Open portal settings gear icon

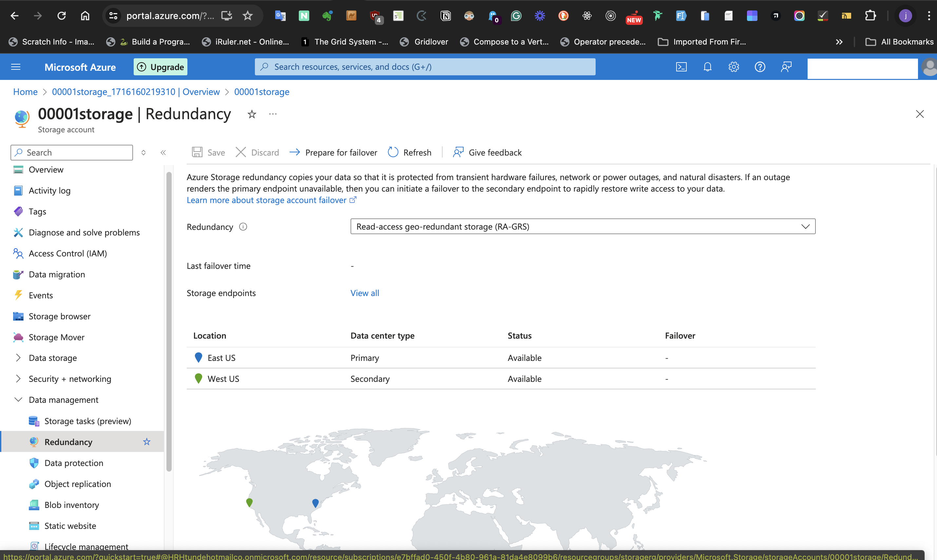click(734, 67)
